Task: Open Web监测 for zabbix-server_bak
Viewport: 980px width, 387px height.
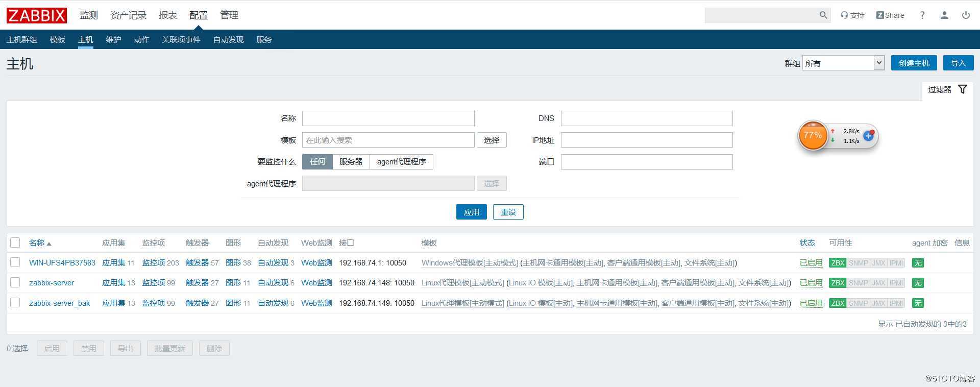Action: [316, 303]
